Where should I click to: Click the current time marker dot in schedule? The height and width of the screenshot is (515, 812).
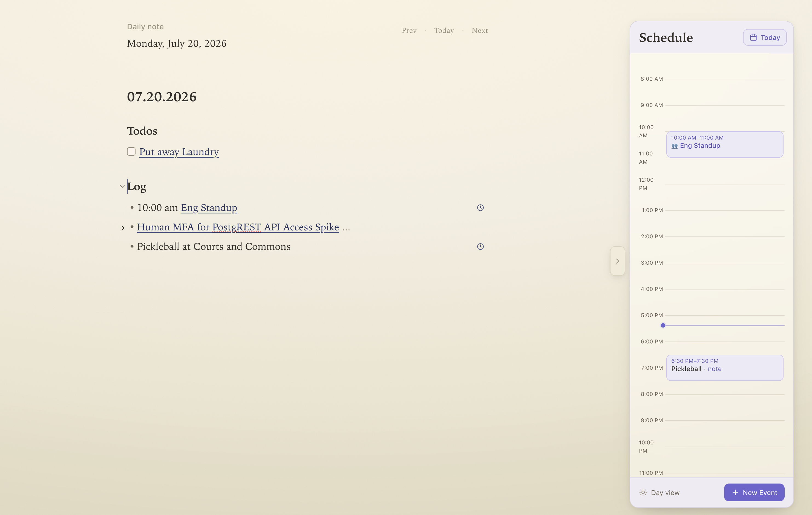click(663, 326)
